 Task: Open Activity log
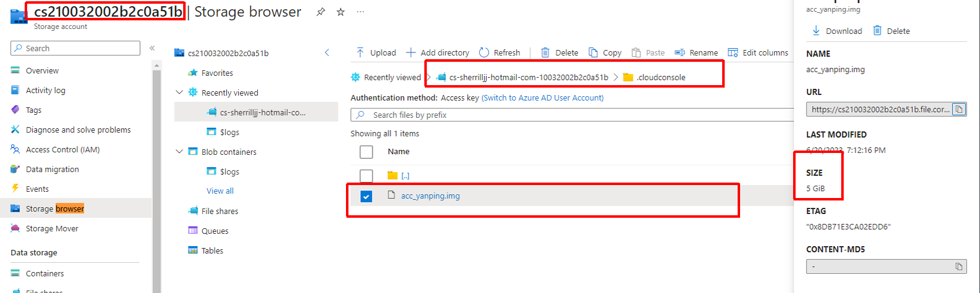click(45, 91)
